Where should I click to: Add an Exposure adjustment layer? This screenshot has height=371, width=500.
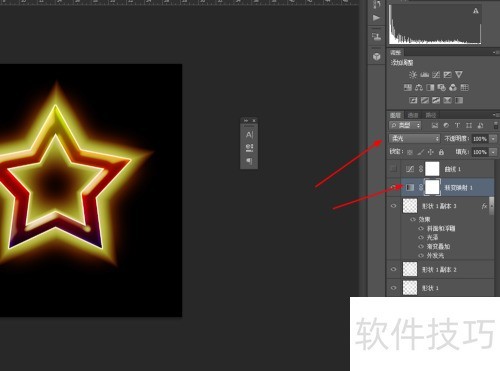(x=447, y=75)
